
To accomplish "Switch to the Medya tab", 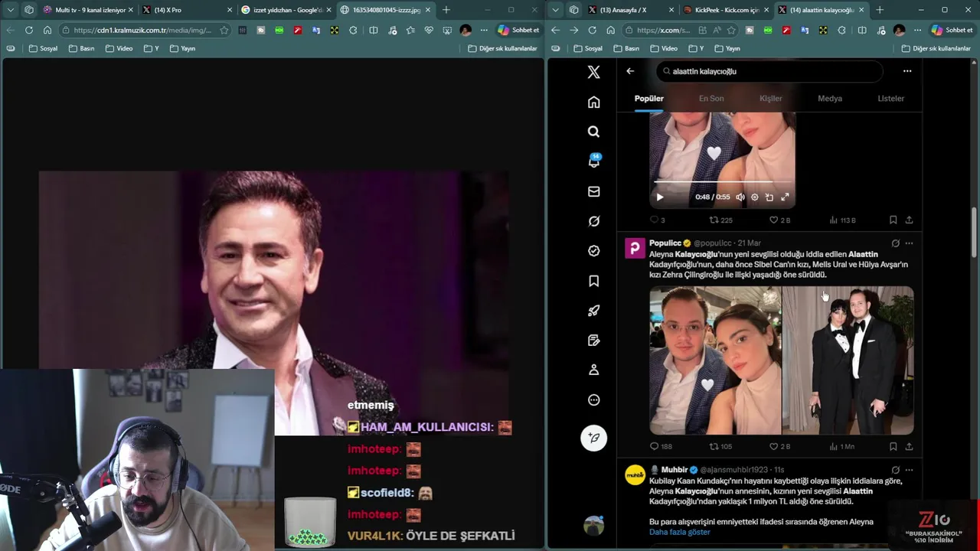I will click(x=830, y=98).
